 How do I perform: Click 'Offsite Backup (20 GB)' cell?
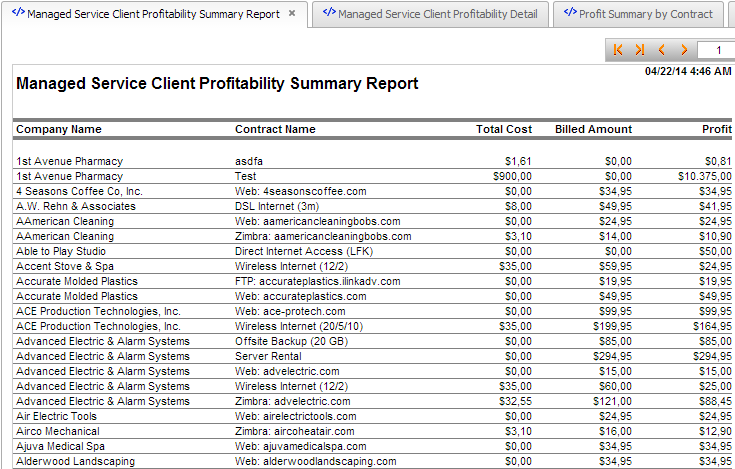click(x=292, y=341)
